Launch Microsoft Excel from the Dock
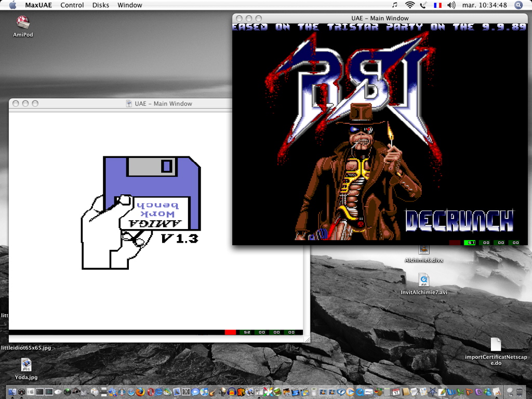Viewport: 532px width, 399px height. [x=460, y=392]
